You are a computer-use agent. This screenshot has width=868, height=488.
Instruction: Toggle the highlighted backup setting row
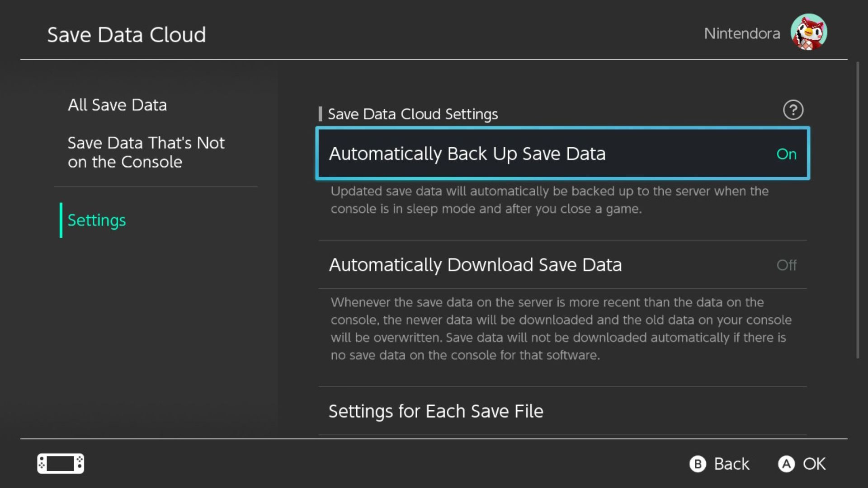[x=562, y=154]
